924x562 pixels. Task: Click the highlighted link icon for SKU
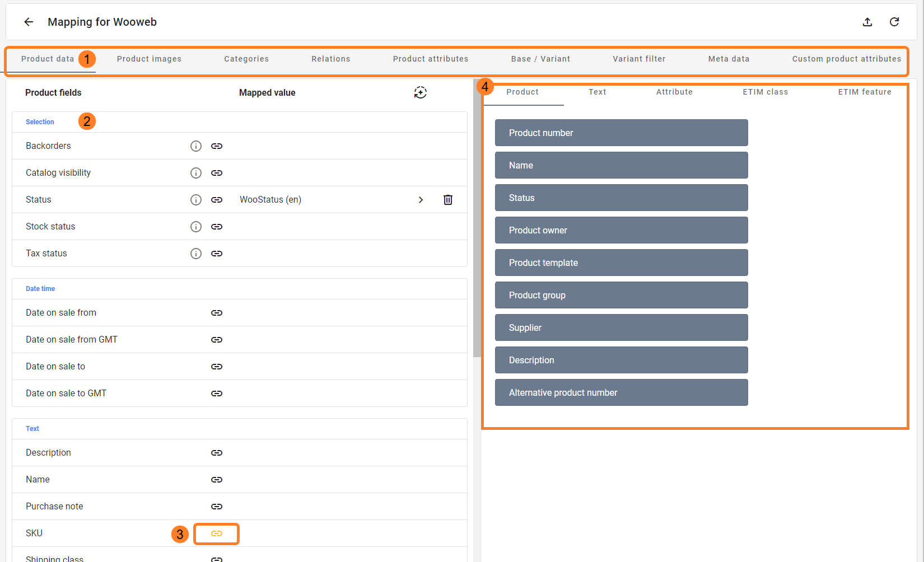217,533
